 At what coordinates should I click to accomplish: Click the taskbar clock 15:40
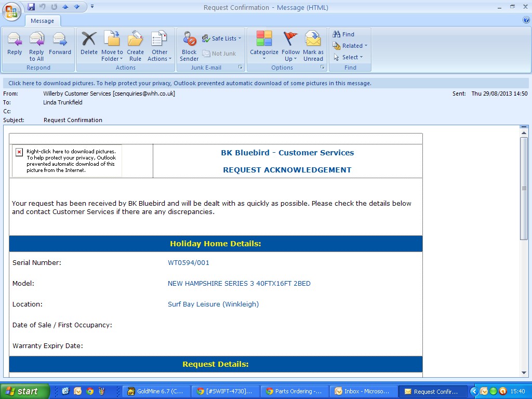(518, 392)
